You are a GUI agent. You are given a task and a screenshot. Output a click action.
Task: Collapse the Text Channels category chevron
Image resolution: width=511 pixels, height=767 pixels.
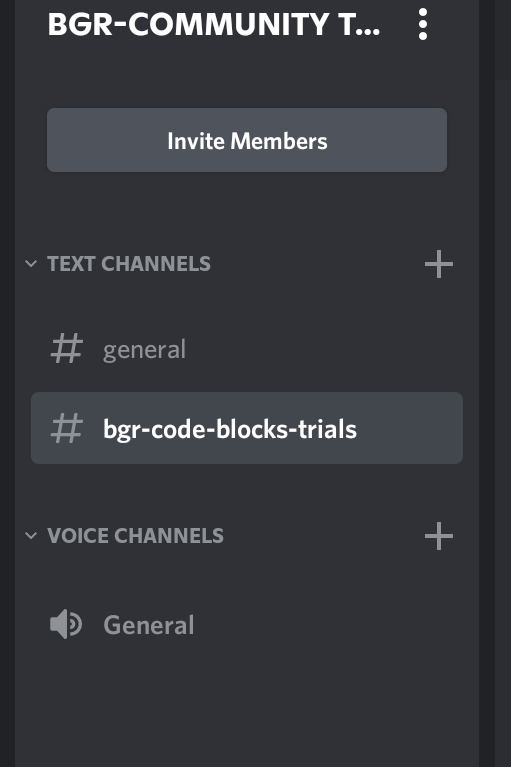31,264
